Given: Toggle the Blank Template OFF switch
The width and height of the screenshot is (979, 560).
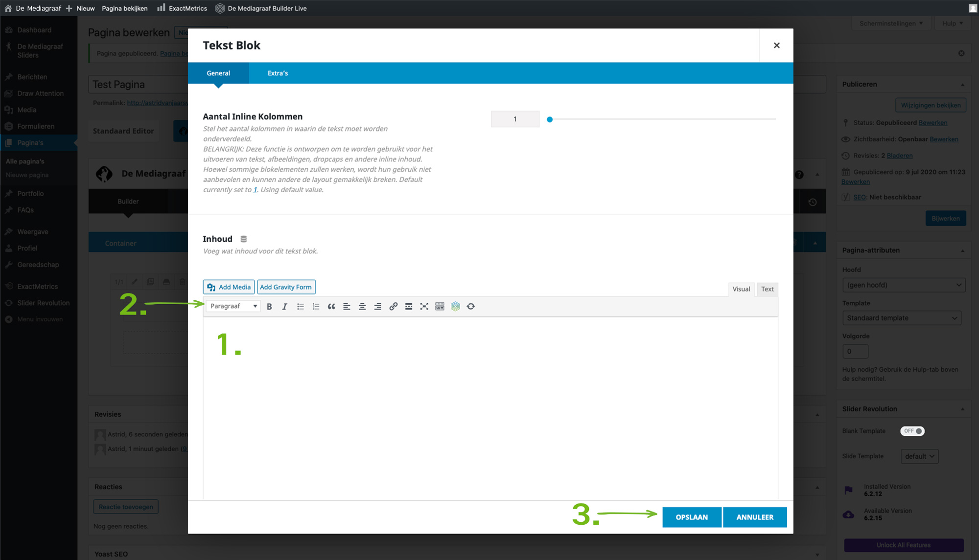Looking at the screenshot, I should (x=912, y=431).
